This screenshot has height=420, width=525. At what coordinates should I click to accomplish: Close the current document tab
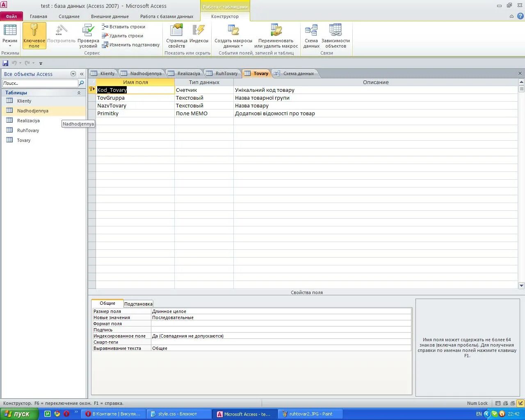pyautogui.click(x=520, y=73)
